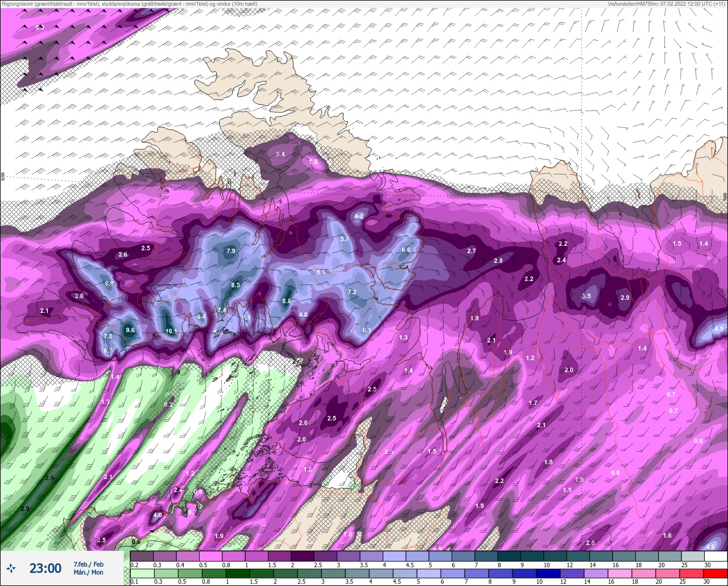Select the bright pink swatch labeled 0.5 in upper legend row

coord(210,556)
